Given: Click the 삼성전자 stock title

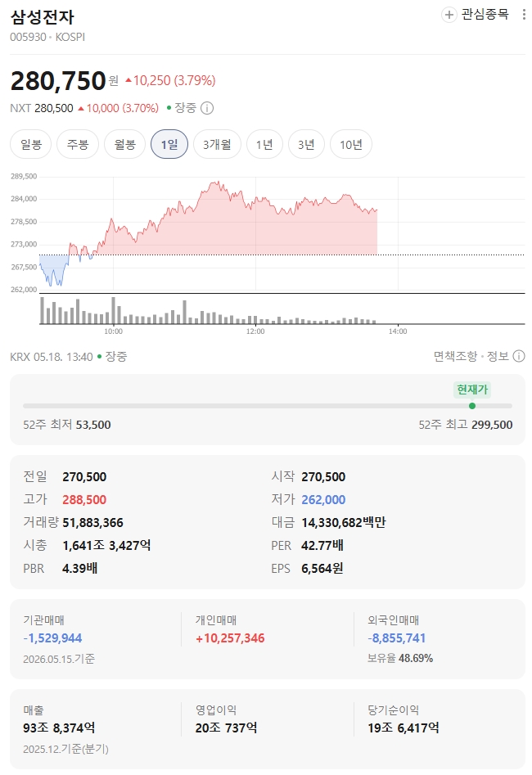Looking at the screenshot, I should pos(42,17).
